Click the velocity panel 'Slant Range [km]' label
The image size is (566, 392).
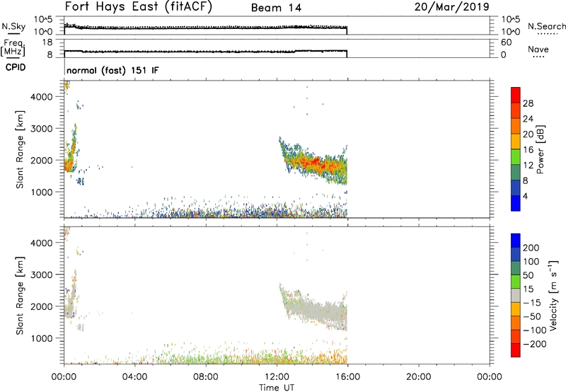pos(20,296)
